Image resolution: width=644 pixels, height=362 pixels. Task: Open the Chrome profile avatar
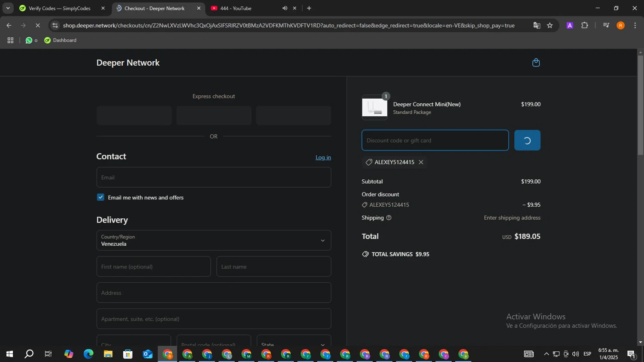click(x=620, y=25)
